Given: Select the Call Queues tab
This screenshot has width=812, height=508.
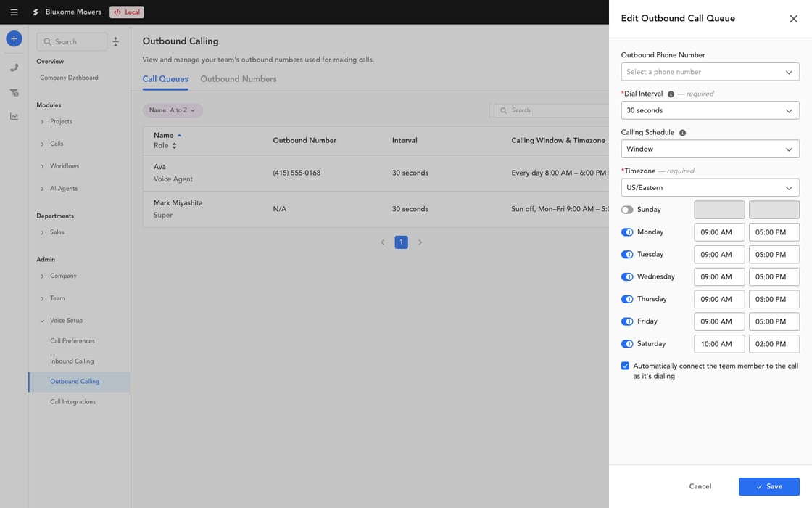Looking at the screenshot, I should click(165, 79).
